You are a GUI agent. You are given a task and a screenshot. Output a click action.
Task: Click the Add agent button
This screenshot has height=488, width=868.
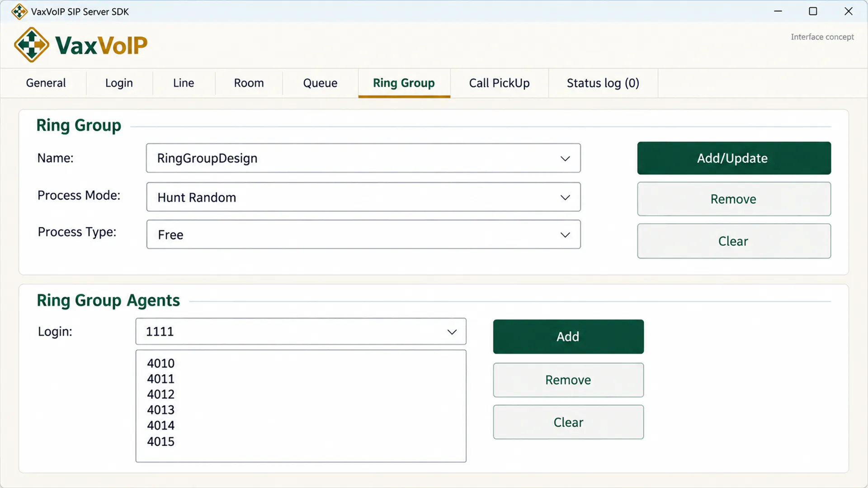(568, 337)
